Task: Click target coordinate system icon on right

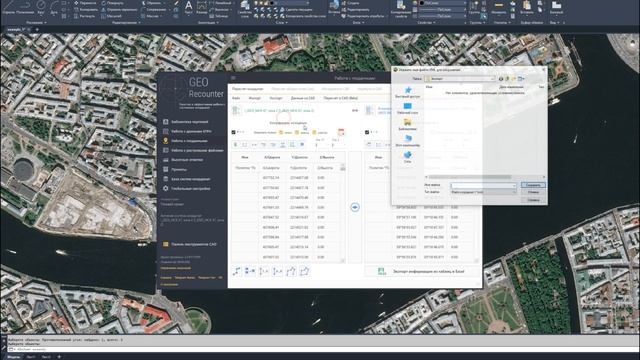Action: tap(370, 111)
